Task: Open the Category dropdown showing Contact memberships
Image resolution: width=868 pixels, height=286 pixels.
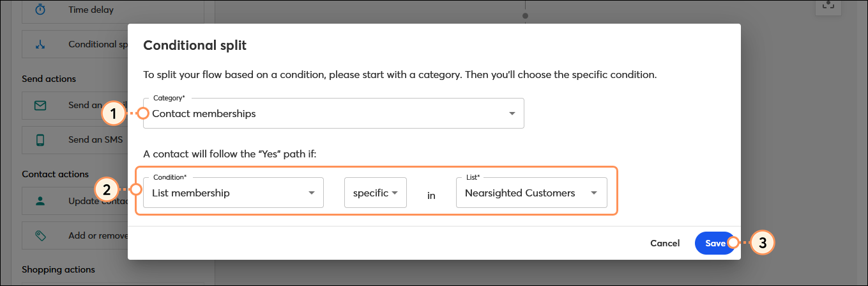Action: [333, 113]
